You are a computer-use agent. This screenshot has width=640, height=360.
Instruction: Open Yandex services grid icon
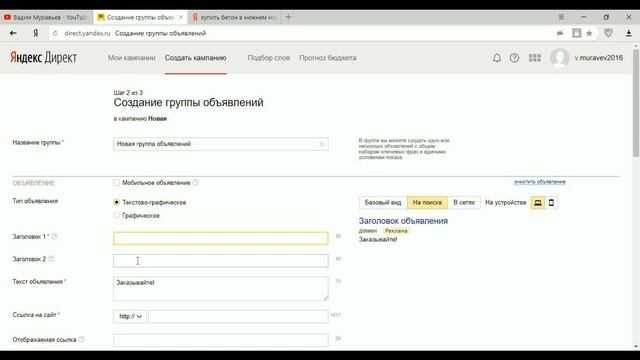click(x=535, y=58)
